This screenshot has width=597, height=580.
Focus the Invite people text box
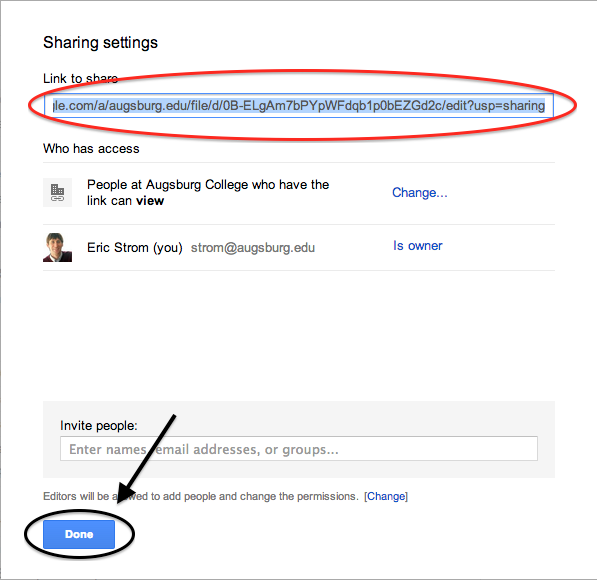(299, 449)
